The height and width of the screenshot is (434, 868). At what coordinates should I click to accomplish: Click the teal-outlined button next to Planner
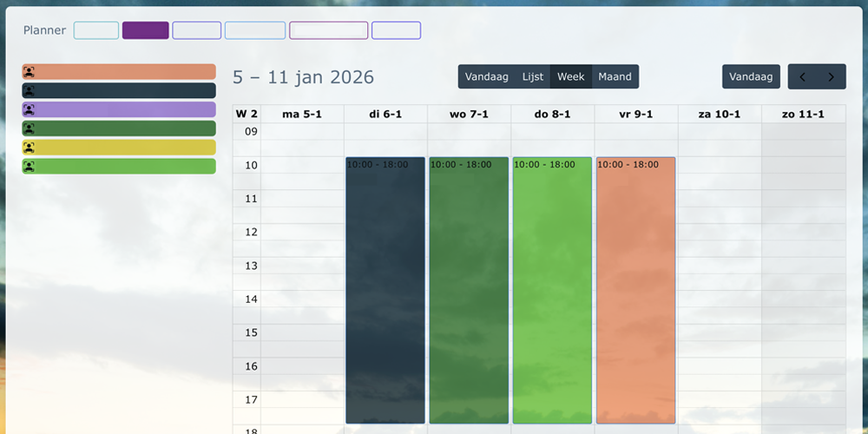tap(96, 30)
